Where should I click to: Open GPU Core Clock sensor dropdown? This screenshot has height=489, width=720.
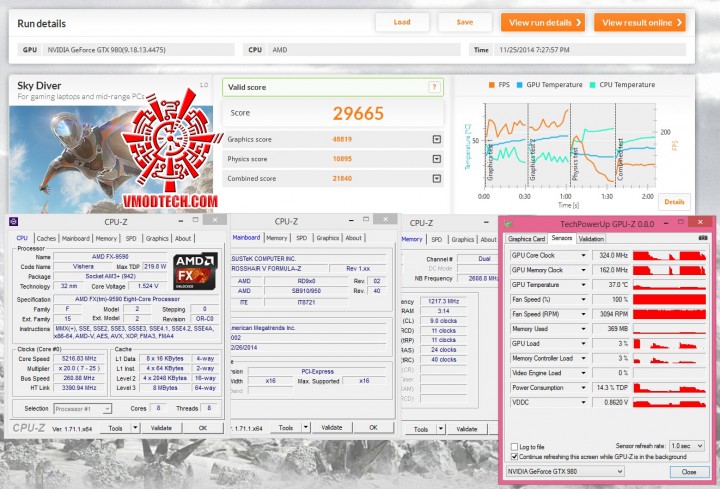point(584,255)
